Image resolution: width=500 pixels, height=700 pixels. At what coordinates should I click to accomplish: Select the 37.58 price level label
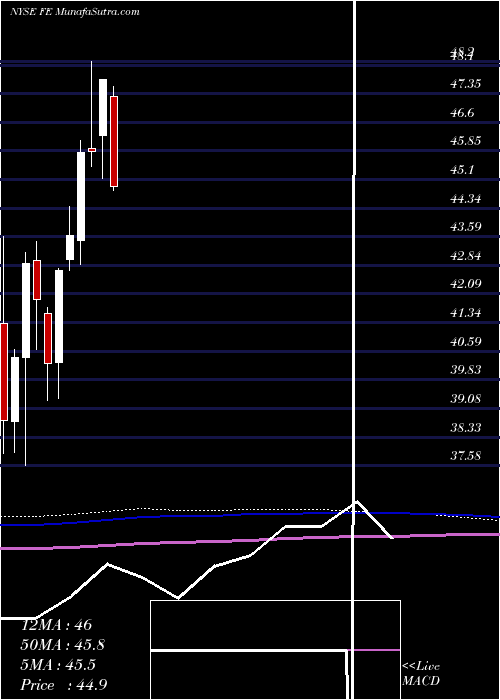coord(466,455)
